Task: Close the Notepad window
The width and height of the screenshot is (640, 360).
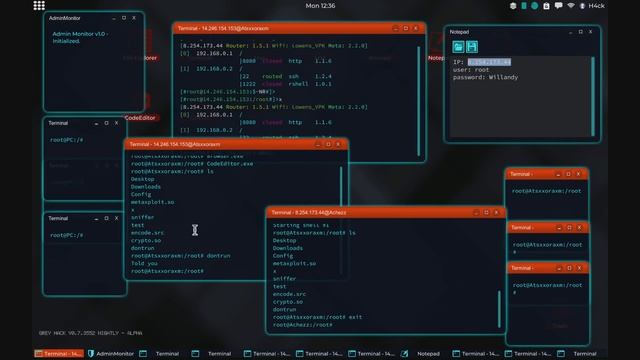Action: click(x=590, y=32)
